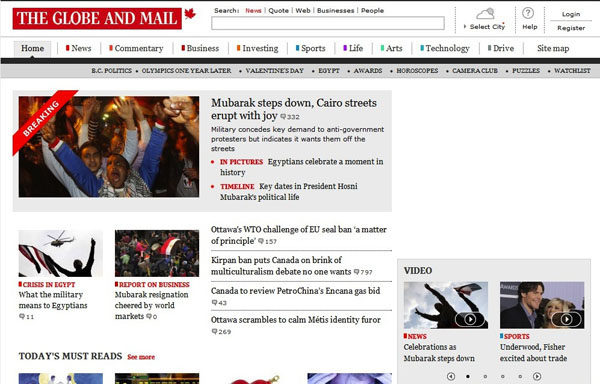
Task: Read Ottawa scrambles to calm Métis furor
Action: pyautogui.click(x=296, y=320)
